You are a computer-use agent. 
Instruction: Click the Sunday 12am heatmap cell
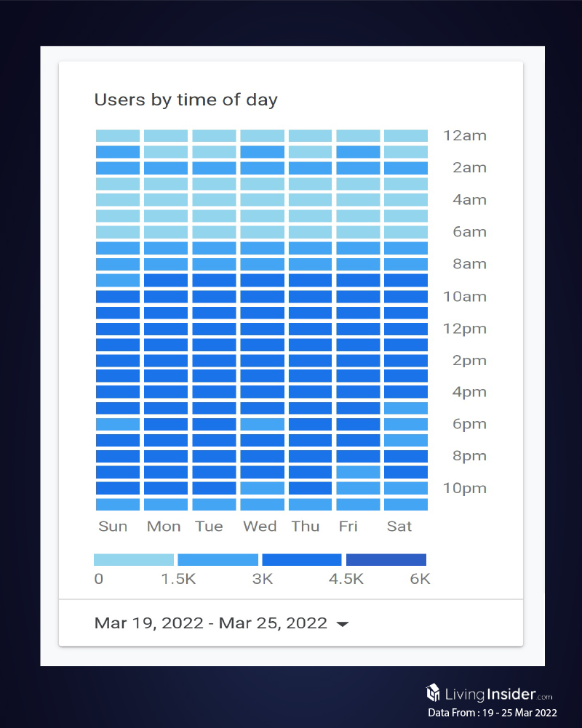[x=117, y=136]
